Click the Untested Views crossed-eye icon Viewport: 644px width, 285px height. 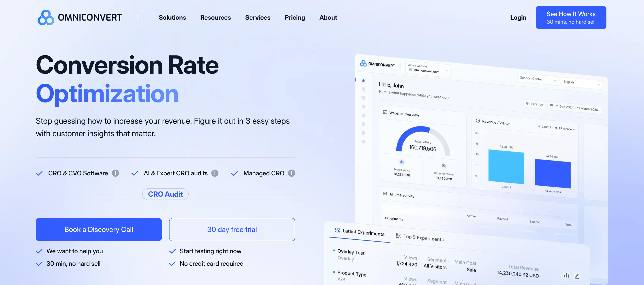(444, 166)
